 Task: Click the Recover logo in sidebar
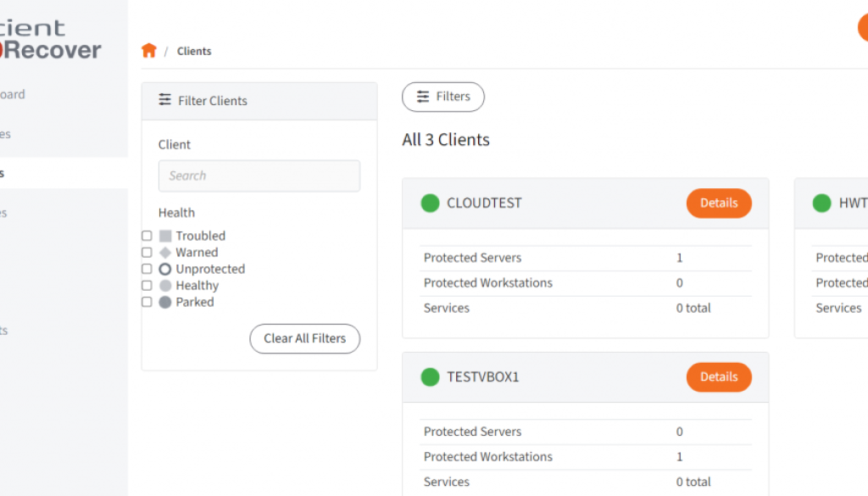51,40
